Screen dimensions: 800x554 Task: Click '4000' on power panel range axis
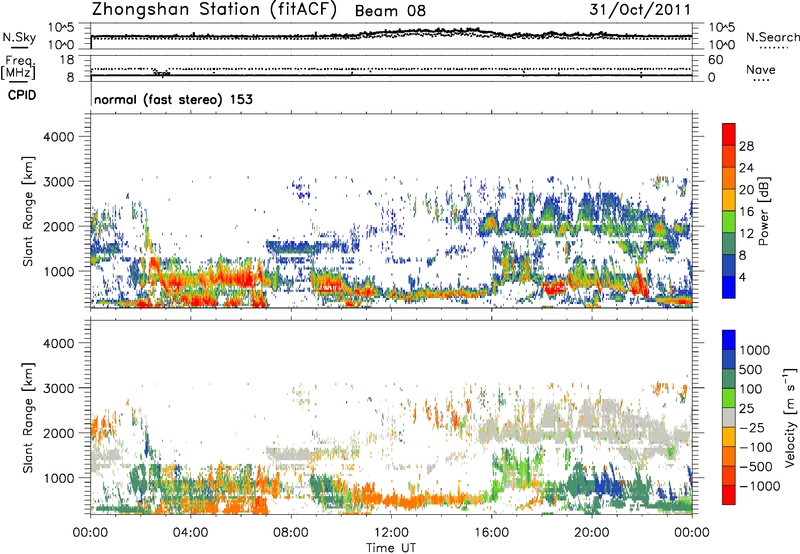point(58,137)
